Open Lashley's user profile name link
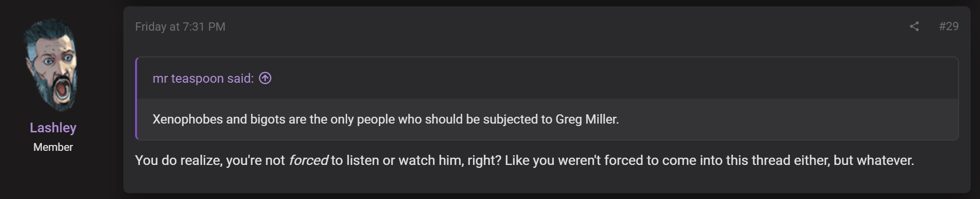The width and height of the screenshot is (980, 199). [x=53, y=127]
